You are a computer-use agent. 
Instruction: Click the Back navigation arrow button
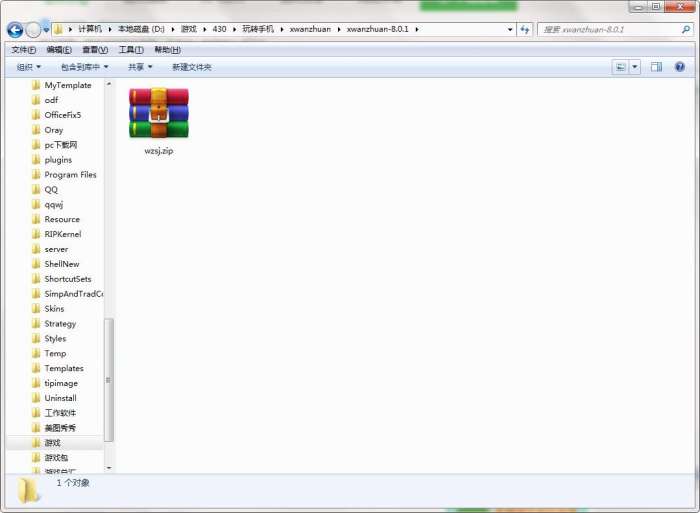(15, 30)
